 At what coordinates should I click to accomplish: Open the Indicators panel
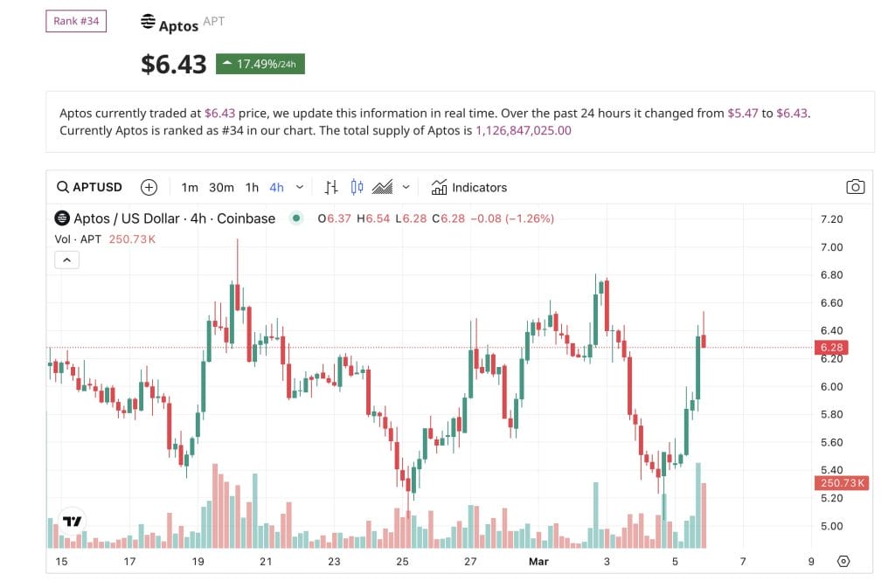click(x=469, y=187)
